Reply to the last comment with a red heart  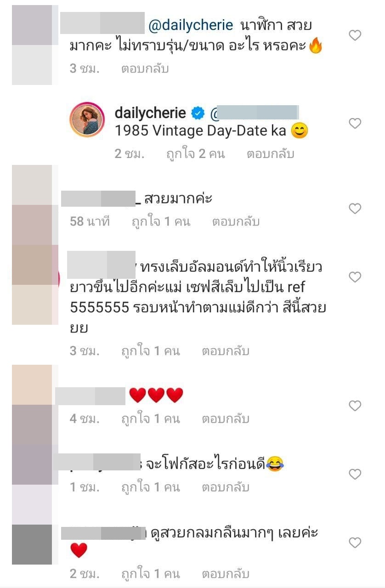pos(226,574)
